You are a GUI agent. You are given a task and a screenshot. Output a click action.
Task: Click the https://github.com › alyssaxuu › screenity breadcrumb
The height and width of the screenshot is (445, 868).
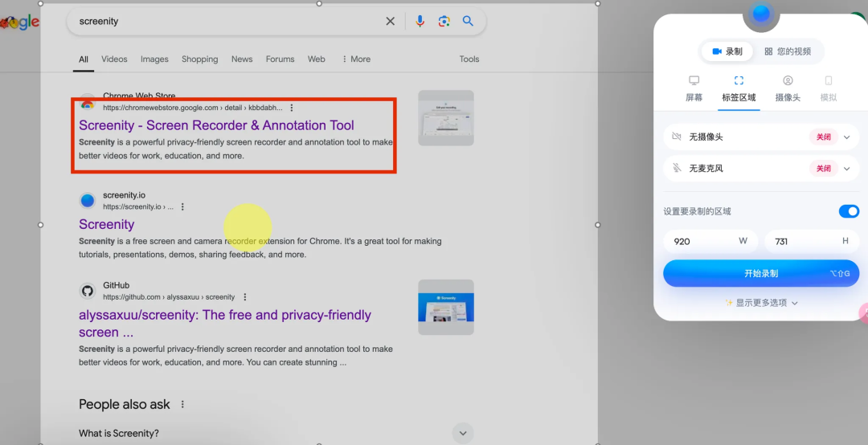169,297
